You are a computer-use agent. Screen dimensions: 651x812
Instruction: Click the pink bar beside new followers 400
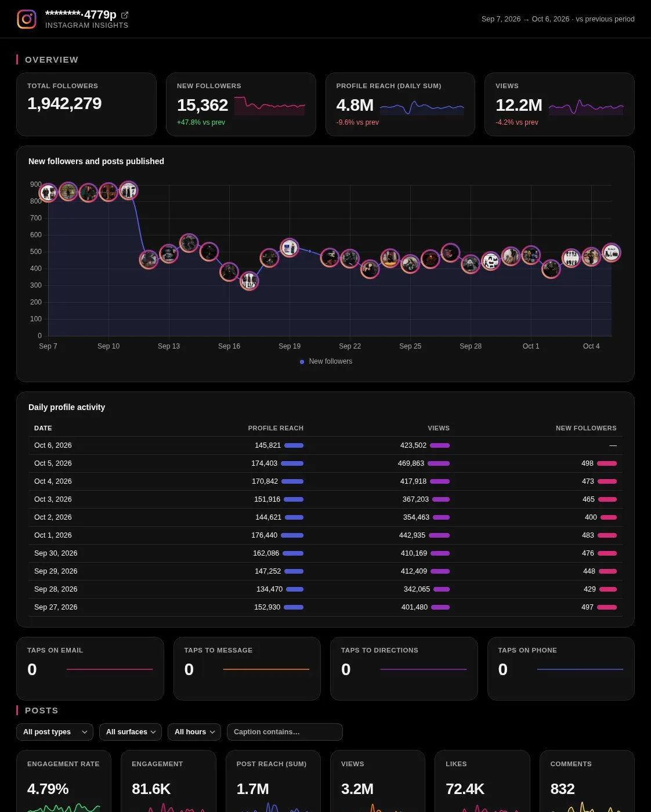click(609, 517)
